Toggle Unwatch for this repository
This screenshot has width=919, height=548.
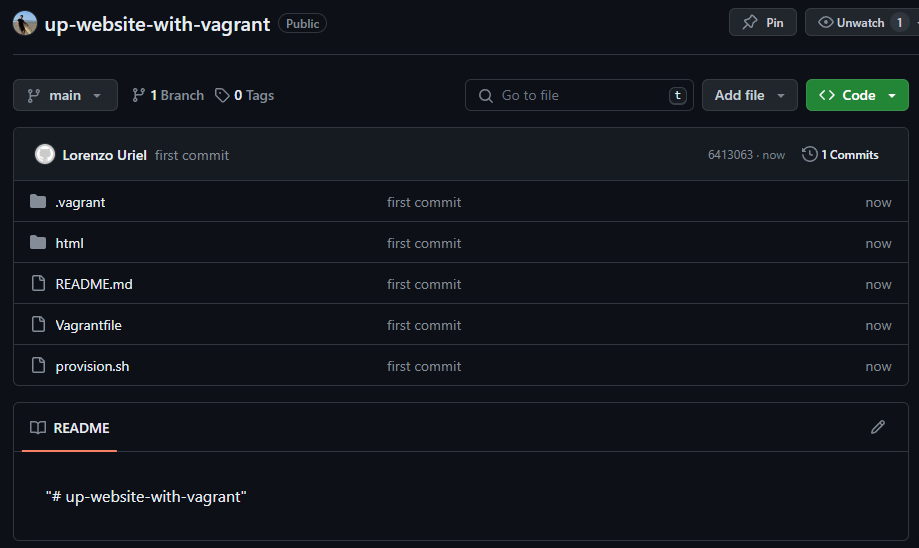tap(851, 23)
